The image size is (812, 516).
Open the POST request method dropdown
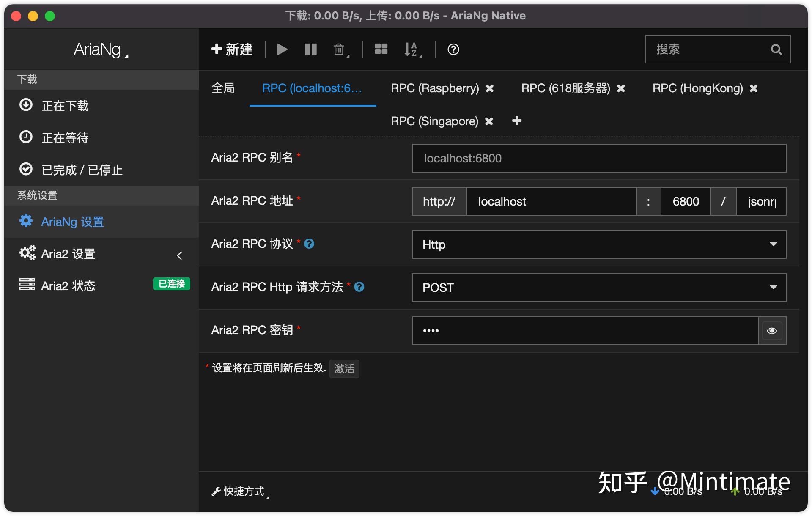tap(599, 288)
